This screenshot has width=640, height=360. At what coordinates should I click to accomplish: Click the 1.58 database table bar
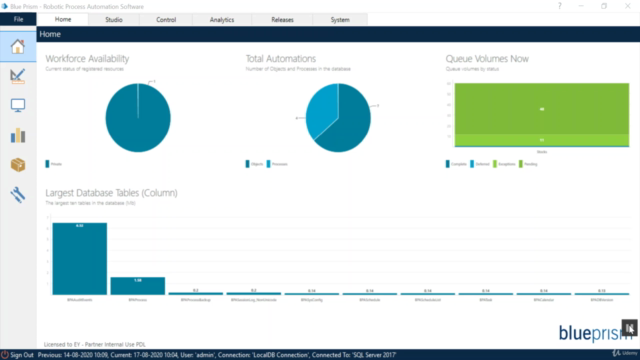[x=138, y=286]
